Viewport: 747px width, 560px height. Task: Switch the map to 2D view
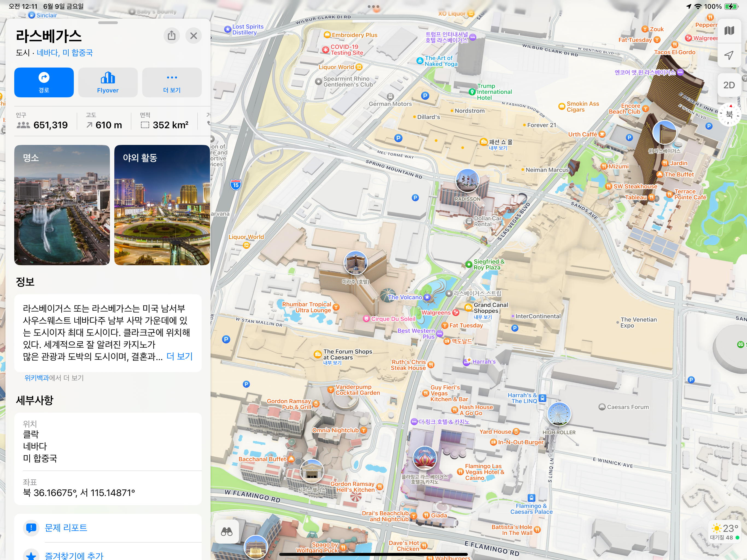click(729, 85)
